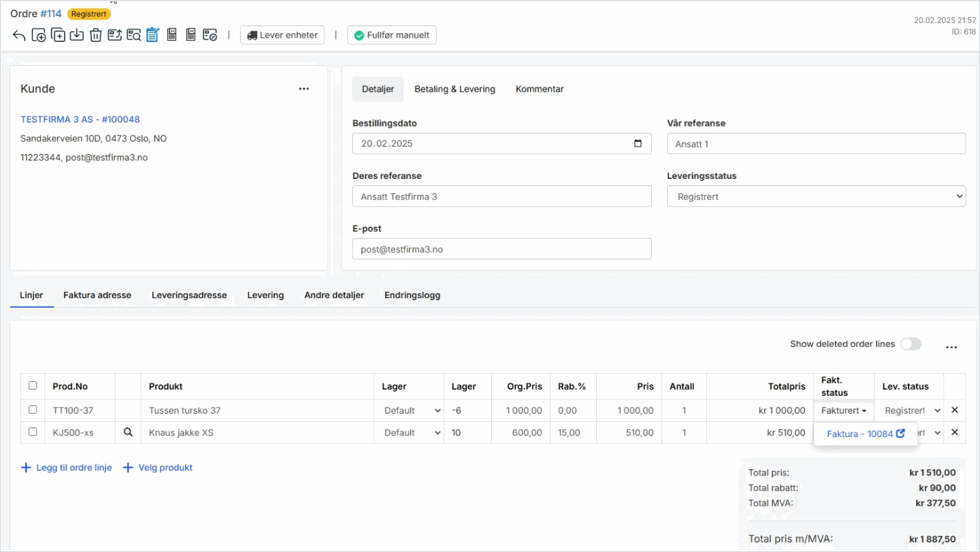Open the Fakturert status dropdown
980x552 pixels.
click(843, 410)
